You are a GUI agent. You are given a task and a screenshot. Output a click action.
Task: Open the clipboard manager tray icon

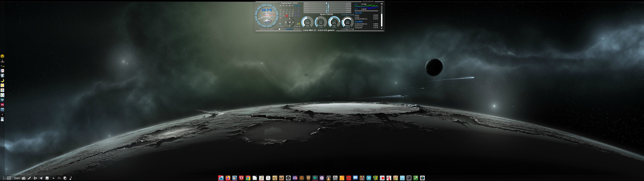click(x=65, y=178)
